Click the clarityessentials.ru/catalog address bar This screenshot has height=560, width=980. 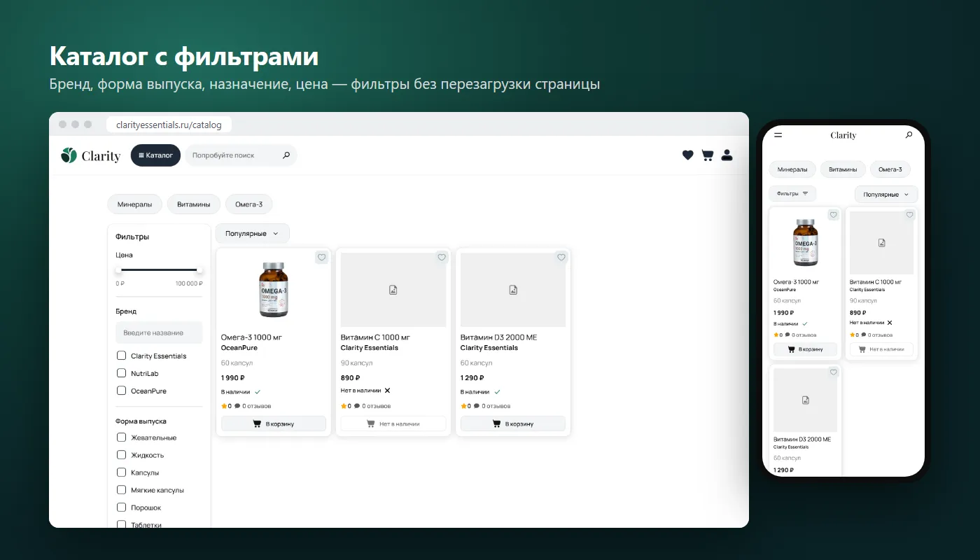pos(169,125)
